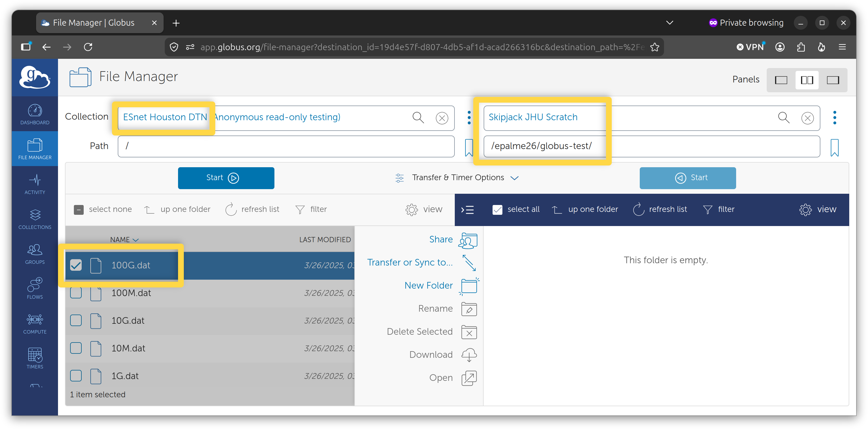The width and height of the screenshot is (868, 429).
Task: Start transfer from right panel
Action: click(x=687, y=178)
